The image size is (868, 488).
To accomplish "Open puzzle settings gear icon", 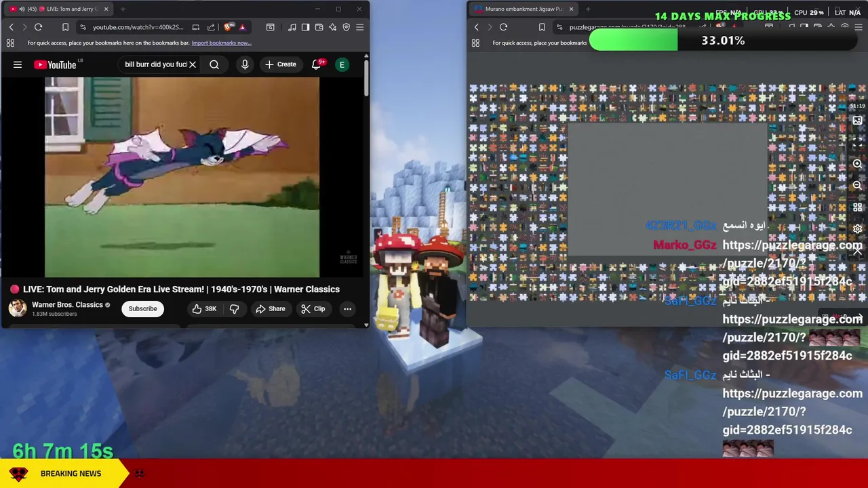I will pos(857,229).
